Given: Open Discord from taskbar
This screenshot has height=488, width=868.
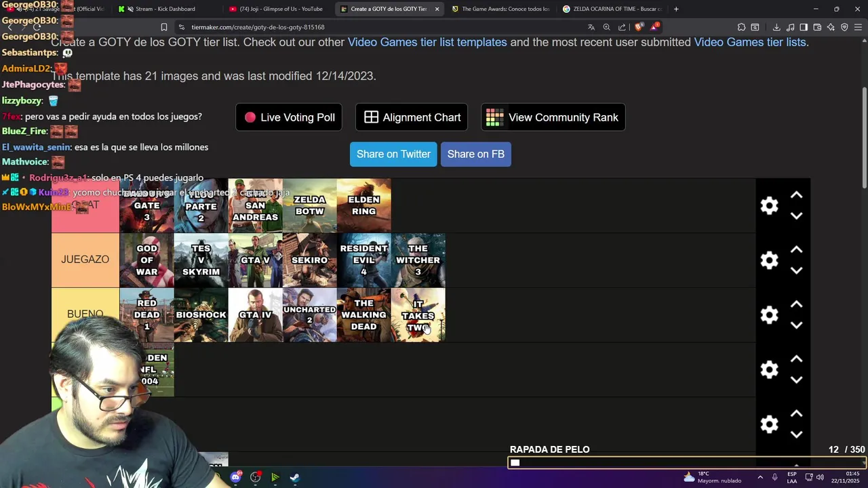Looking at the screenshot, I should click(235, 477).
